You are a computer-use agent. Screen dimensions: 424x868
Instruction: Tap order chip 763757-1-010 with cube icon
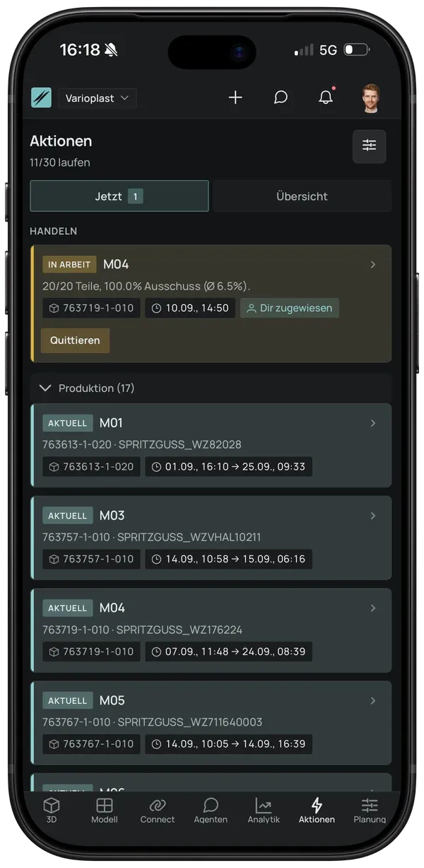tap(91, 559)
